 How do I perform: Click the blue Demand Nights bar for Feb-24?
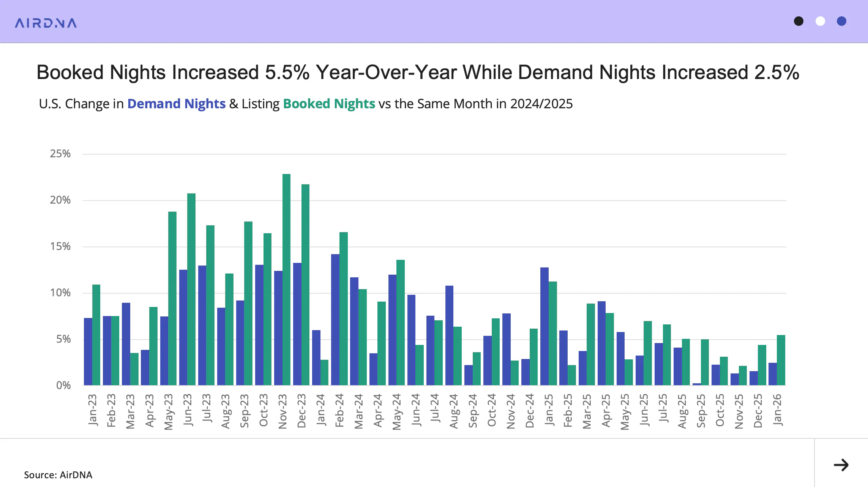335,320
